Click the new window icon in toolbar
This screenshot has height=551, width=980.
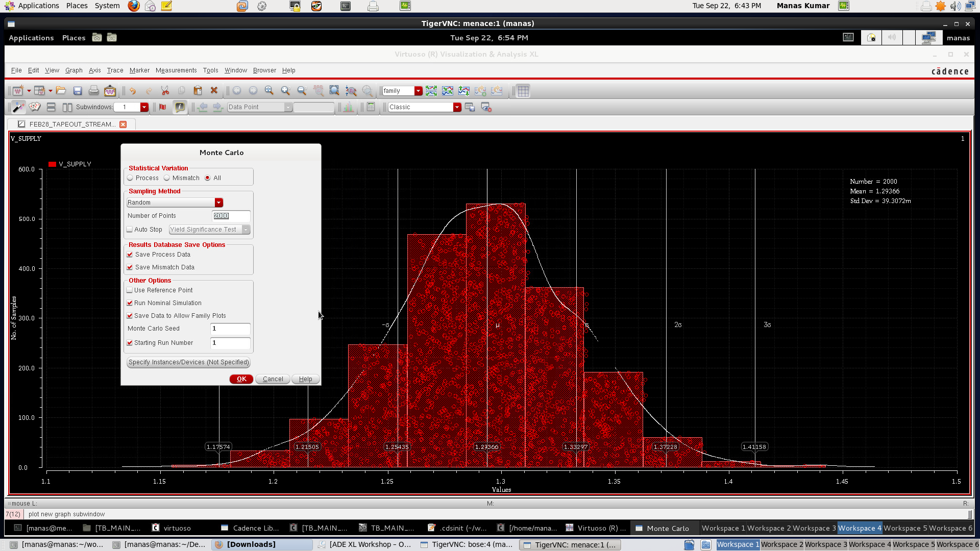[x=18, y=91]
